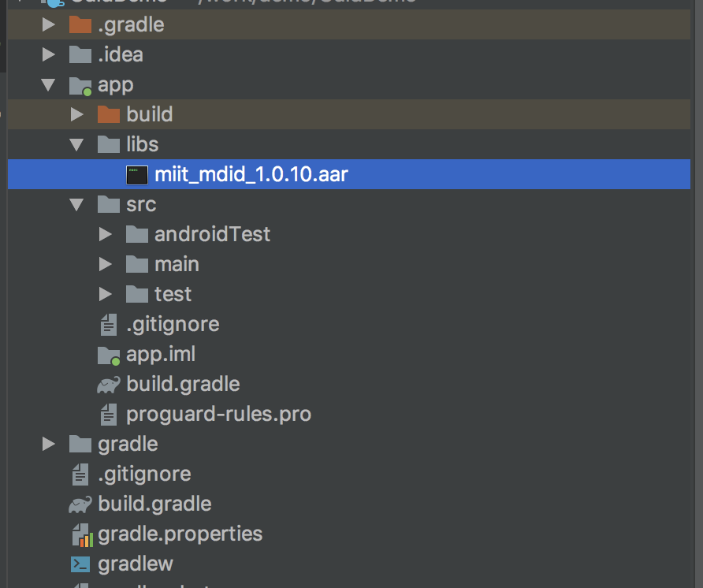Select the root gradle folder
The height and width of the screenshot is (588, 703).
coord(128,444)
